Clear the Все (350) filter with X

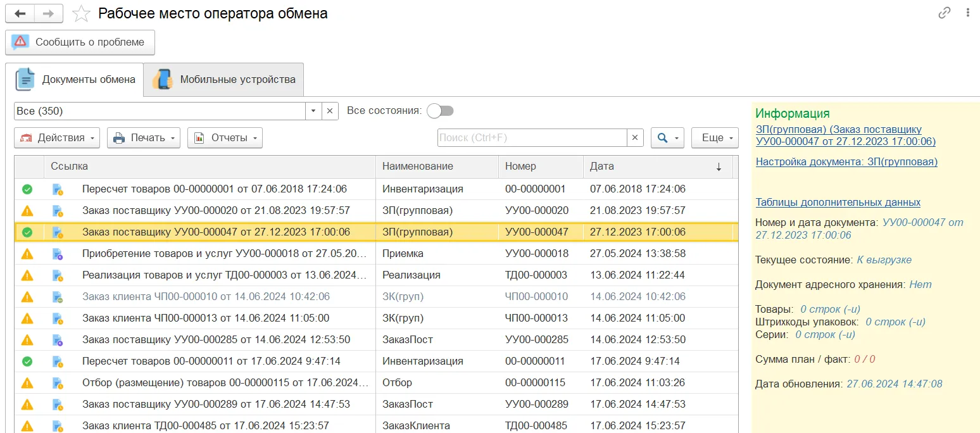tap(330, 111)
